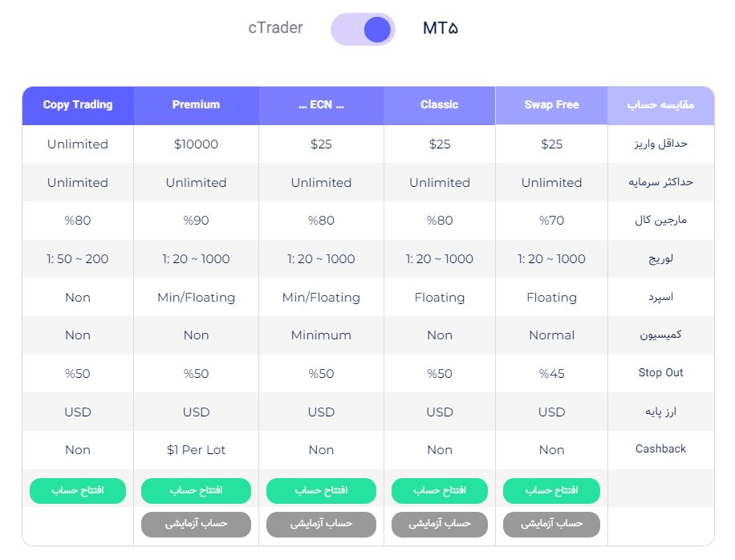Click the Classic column header

pos(440,105)
